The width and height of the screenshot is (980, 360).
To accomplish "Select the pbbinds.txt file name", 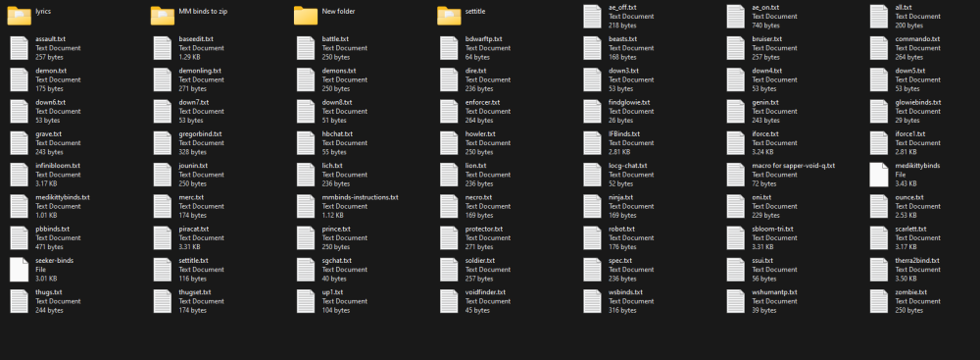I will (53, 229).
